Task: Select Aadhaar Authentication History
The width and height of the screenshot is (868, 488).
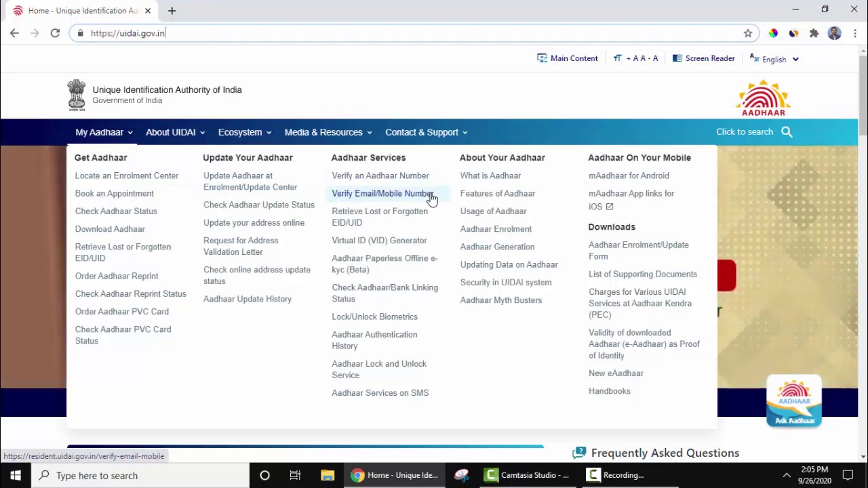Action: coord(374,340)
